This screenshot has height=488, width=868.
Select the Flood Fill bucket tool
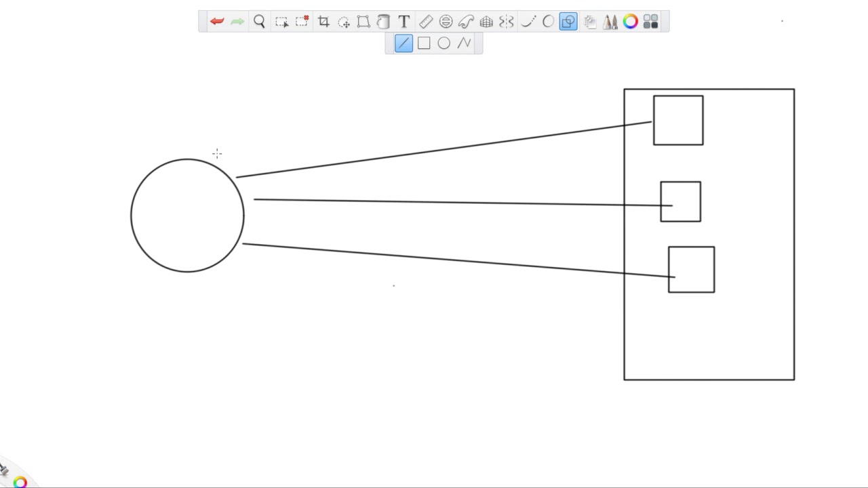point(383,22)
